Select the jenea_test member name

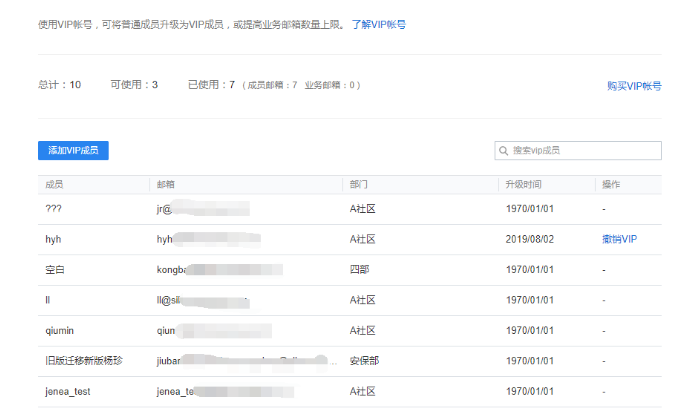point(68,391)
